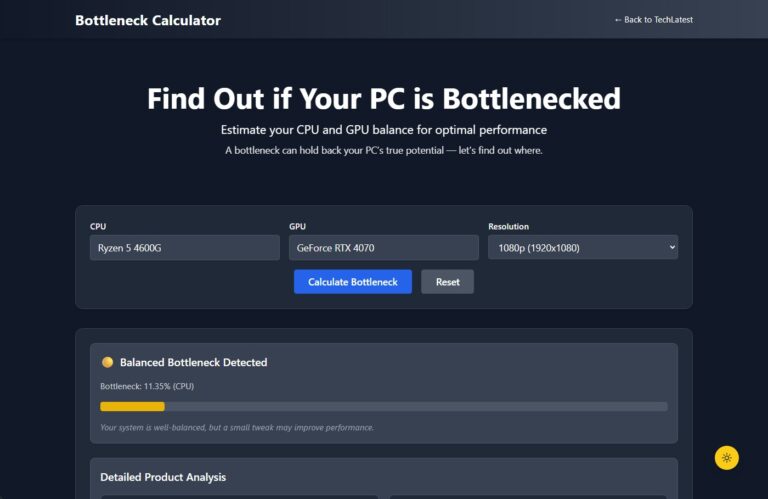Open the Resolution dropdown
This screenshot has height=499, width=768.
click(582, 248)
